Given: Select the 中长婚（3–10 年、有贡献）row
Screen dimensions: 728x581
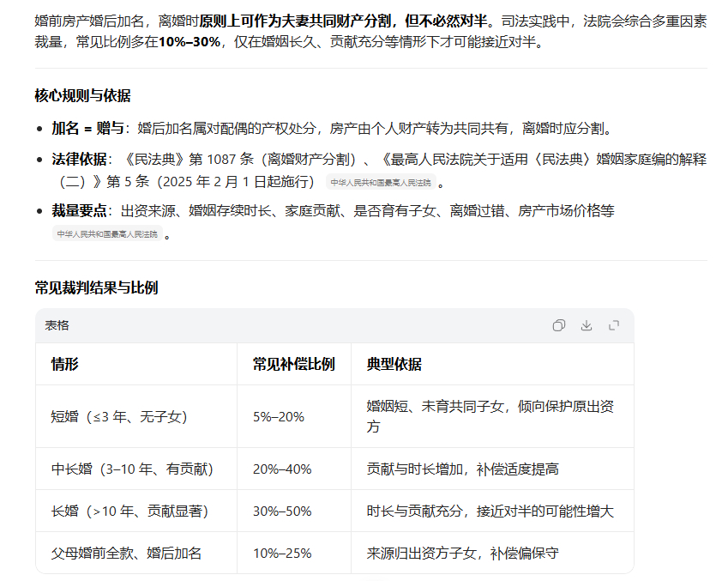Looking at the screenshot, I should pyautogui.click(x=132, y=468).
